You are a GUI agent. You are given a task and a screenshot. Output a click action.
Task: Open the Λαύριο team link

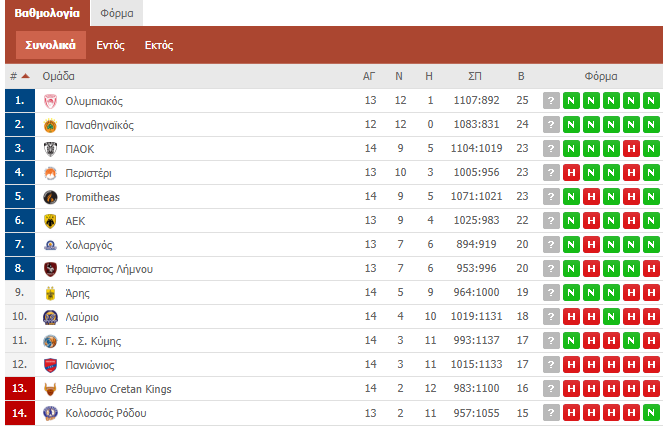[x=82, y=317]
